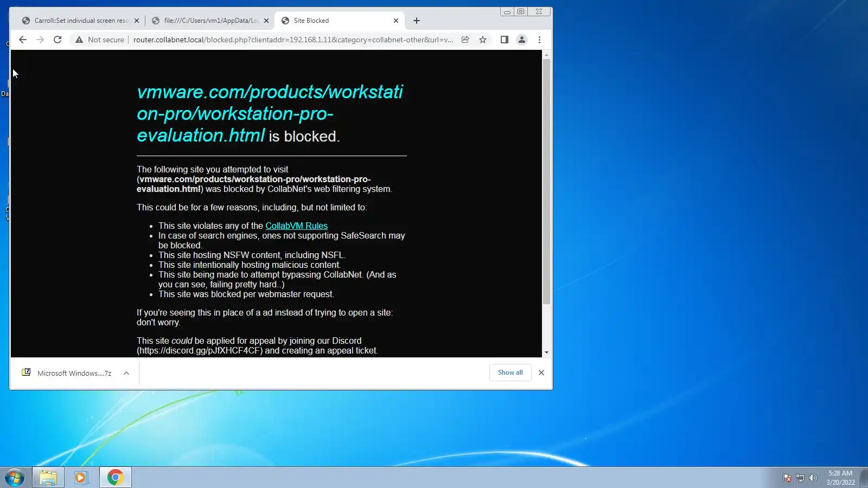The width and height of the screenshot is (868, 488).
Task: Click the 'In case of search engines' line
Action: coord(282,240)
